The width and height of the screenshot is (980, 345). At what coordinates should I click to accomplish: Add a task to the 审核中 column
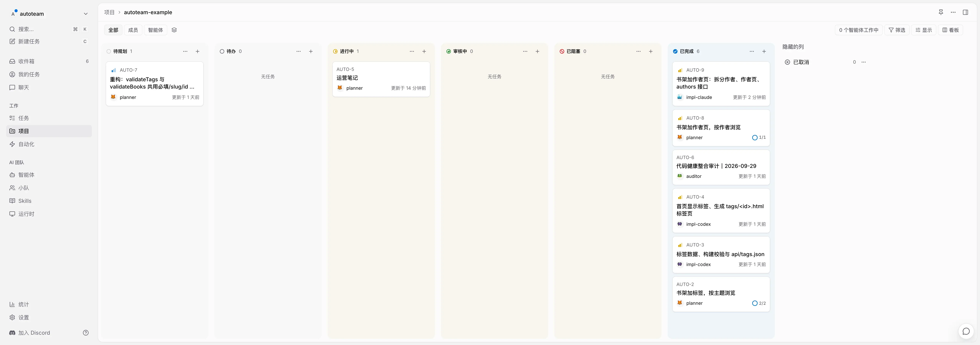tap(537, 51)
